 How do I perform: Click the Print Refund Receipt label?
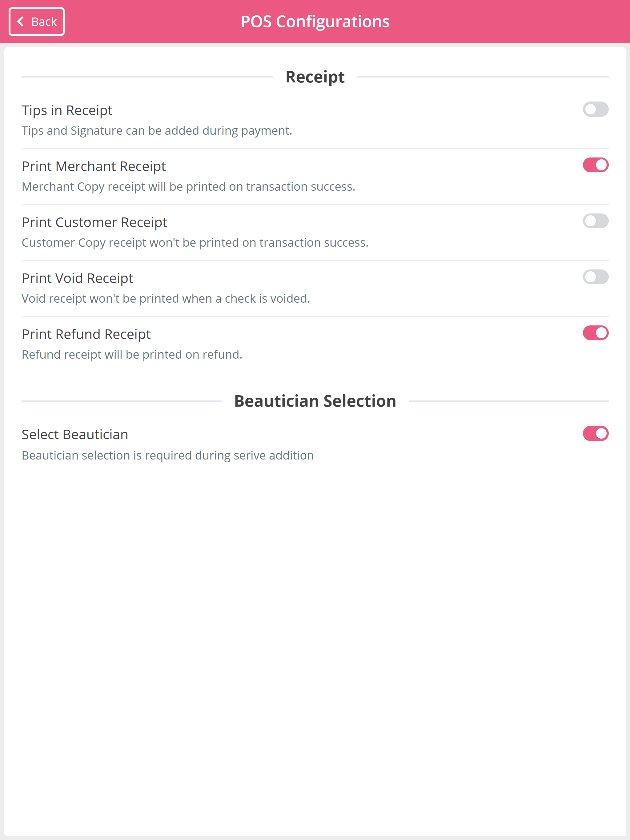pyautogui.click(x=86, y=334)
